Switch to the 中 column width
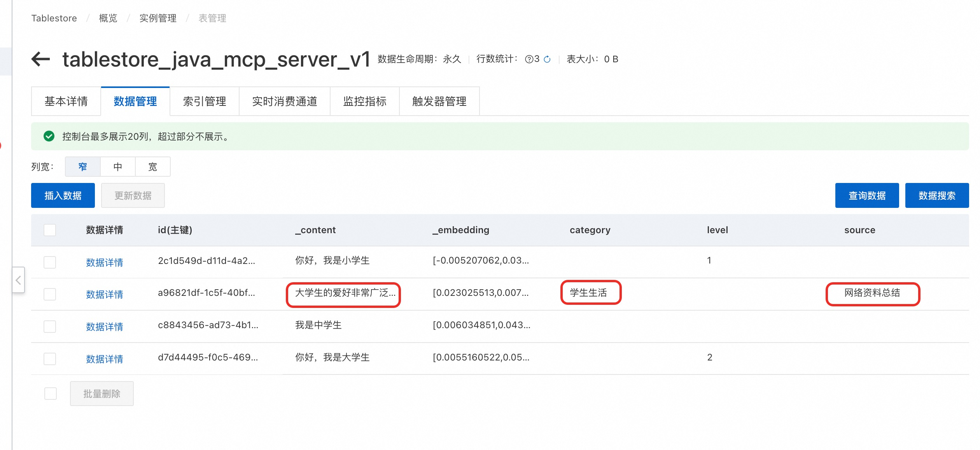The width and height of the screenshot is (980, 450). click(x=117, y=167)
